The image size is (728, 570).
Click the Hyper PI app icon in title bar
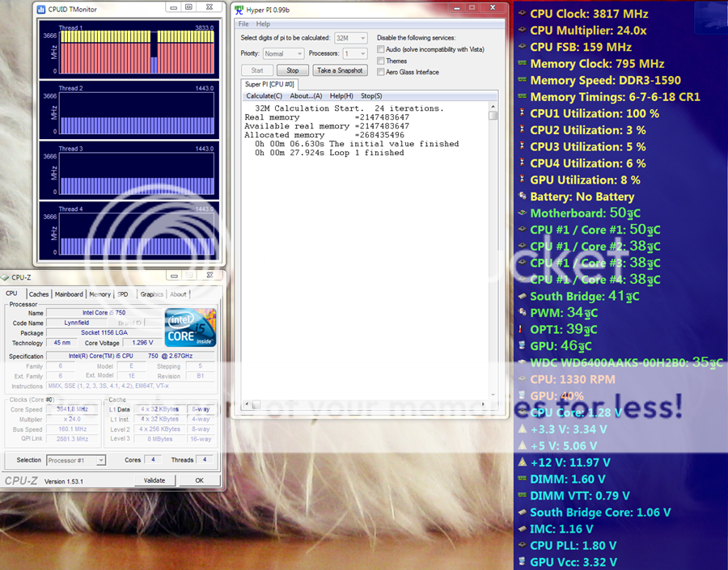239,10
